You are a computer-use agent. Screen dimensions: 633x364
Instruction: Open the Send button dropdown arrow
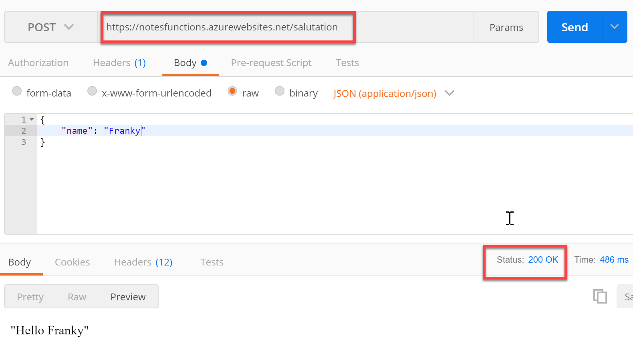tap(615, 27)
